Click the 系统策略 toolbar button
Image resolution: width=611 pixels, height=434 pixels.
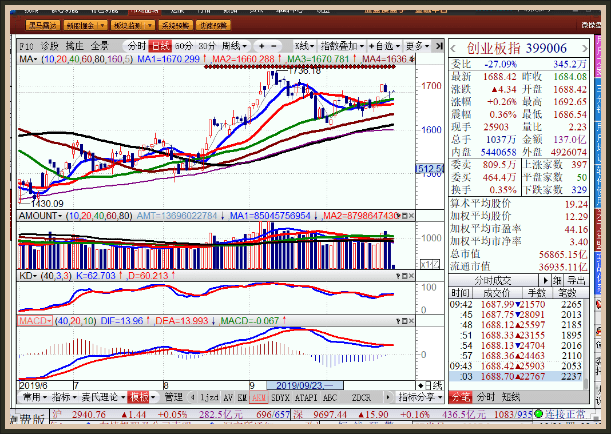[x=175, y=25]
